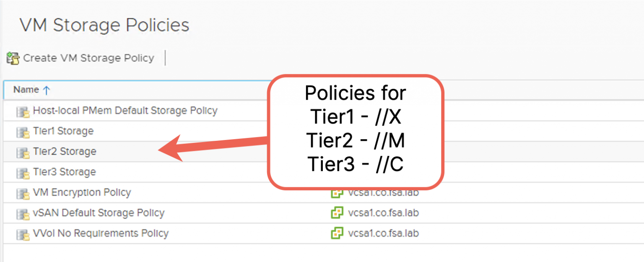
Task: Click vCenter icon in vSAN Default row
Action: 337,213
